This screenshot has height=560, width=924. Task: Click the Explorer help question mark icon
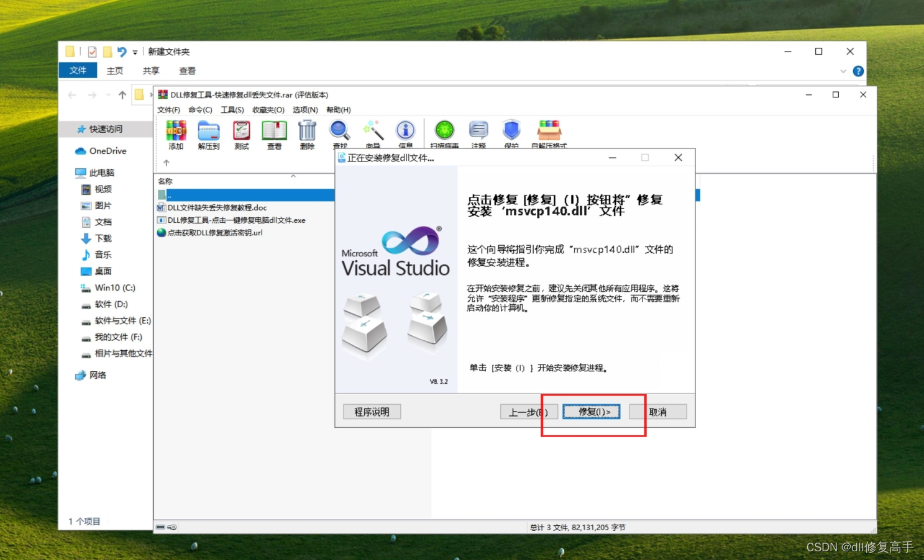coord(858,71)
